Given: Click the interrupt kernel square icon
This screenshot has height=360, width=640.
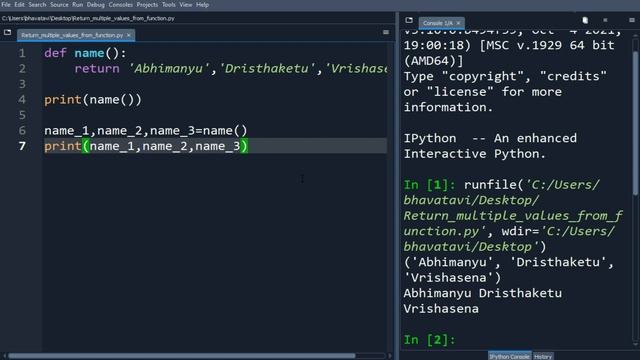Looking at the screenshot, I should 605,20.
